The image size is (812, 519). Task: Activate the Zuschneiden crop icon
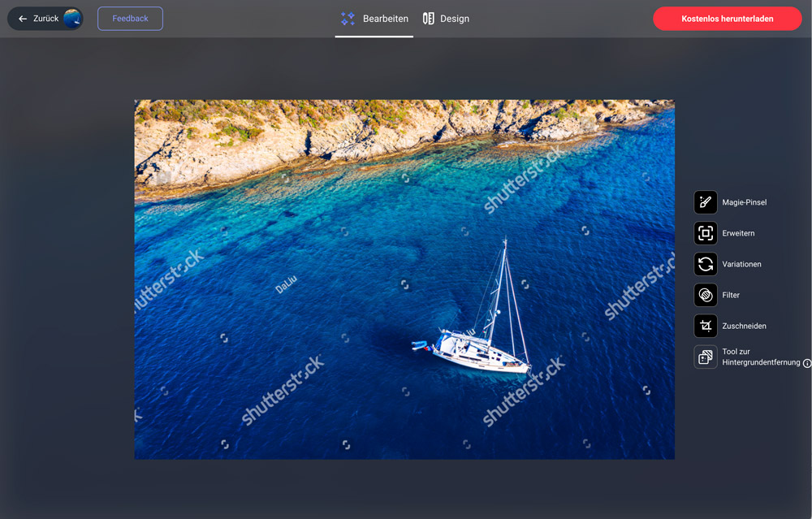coord(705,326)
